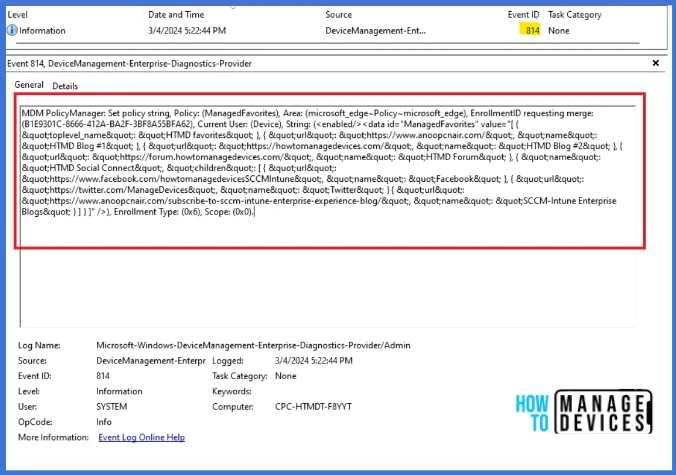Click the Level value Information in details

[119, 391]
